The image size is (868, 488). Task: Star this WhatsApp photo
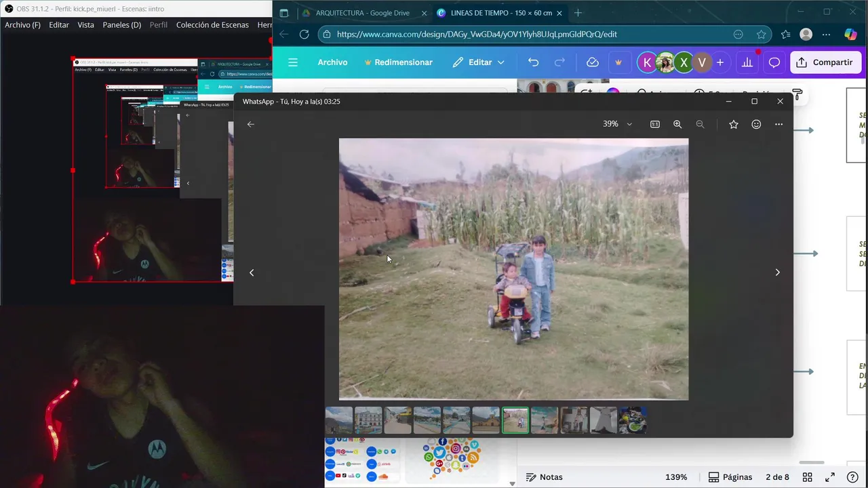(x=733, y=124)
